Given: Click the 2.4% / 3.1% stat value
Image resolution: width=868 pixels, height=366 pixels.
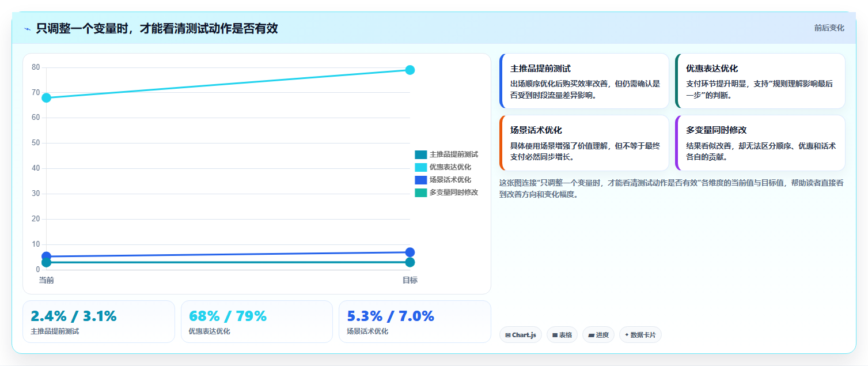Looking at the screenshot, I should tap(74, 316).
